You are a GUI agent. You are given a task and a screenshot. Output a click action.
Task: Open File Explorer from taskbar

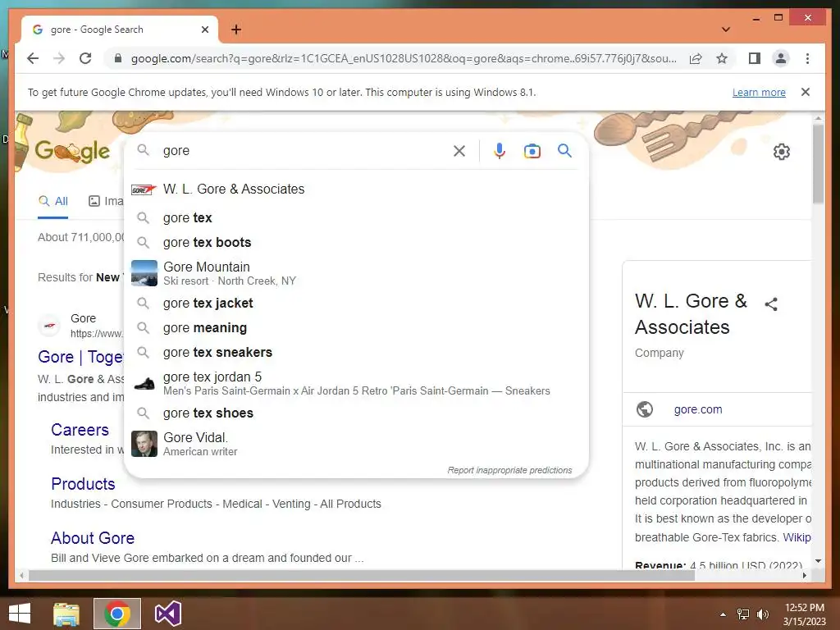point(66,614)
